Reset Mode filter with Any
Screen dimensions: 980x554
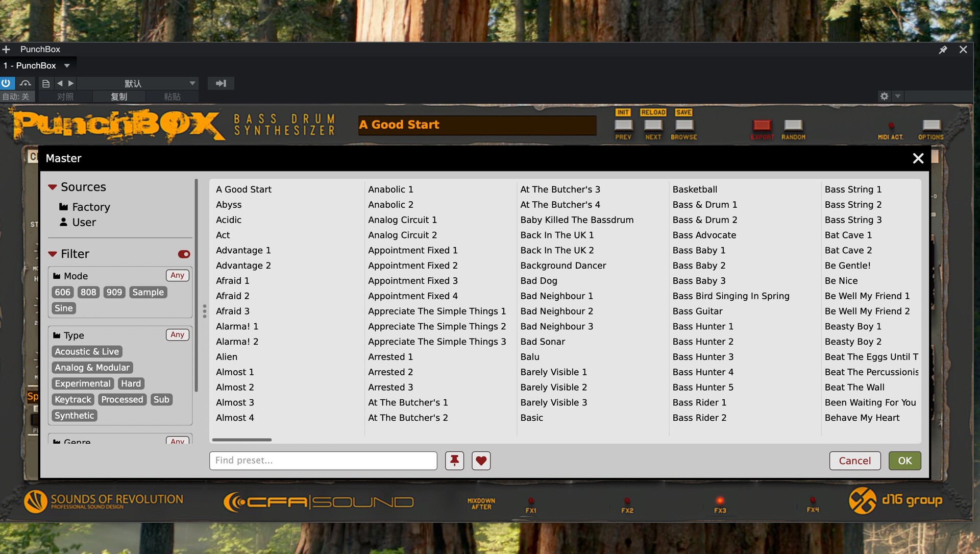177,276
